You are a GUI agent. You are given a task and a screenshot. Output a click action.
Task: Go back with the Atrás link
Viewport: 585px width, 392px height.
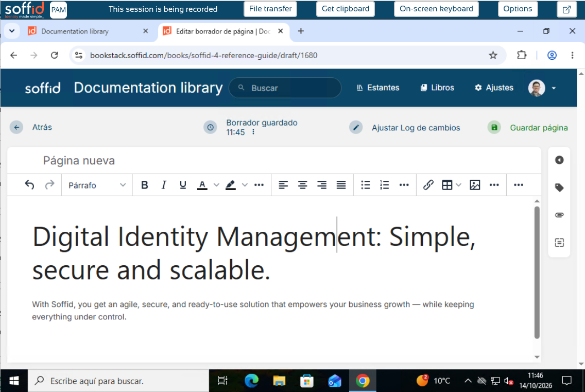point(31,127)
